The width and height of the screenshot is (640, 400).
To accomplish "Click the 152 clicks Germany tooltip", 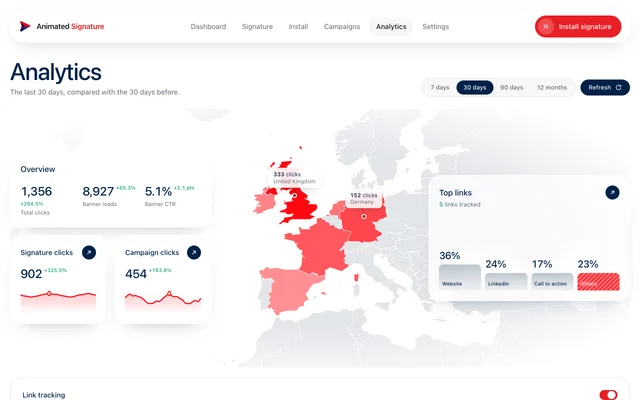I will pos(364,198).
